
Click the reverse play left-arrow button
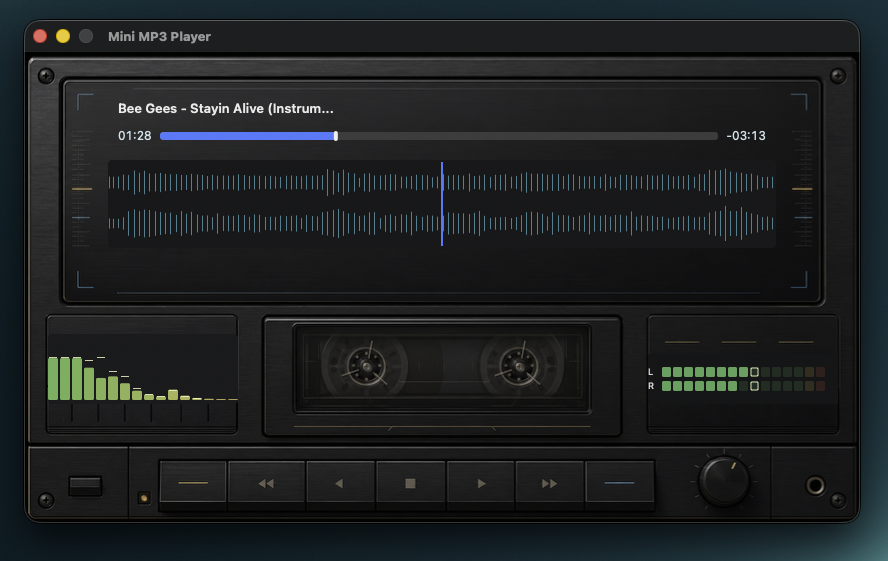click(x=340, y=482)
